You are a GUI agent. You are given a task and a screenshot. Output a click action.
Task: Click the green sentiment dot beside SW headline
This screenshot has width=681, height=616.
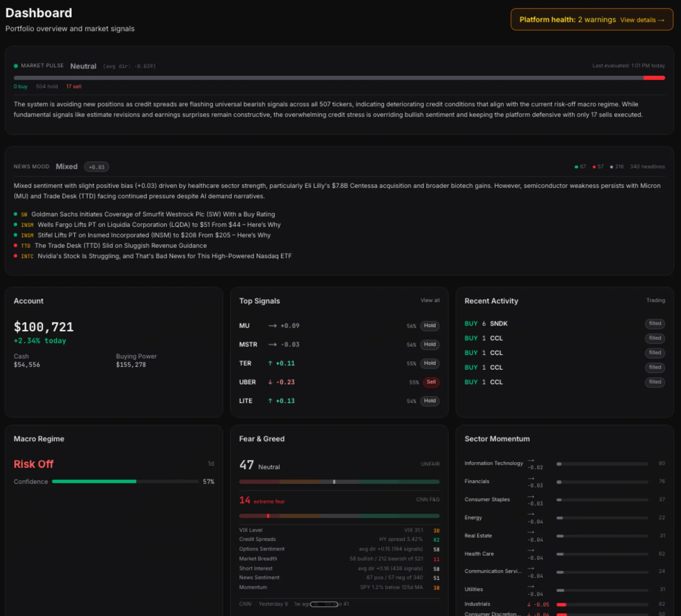(16, 214)
